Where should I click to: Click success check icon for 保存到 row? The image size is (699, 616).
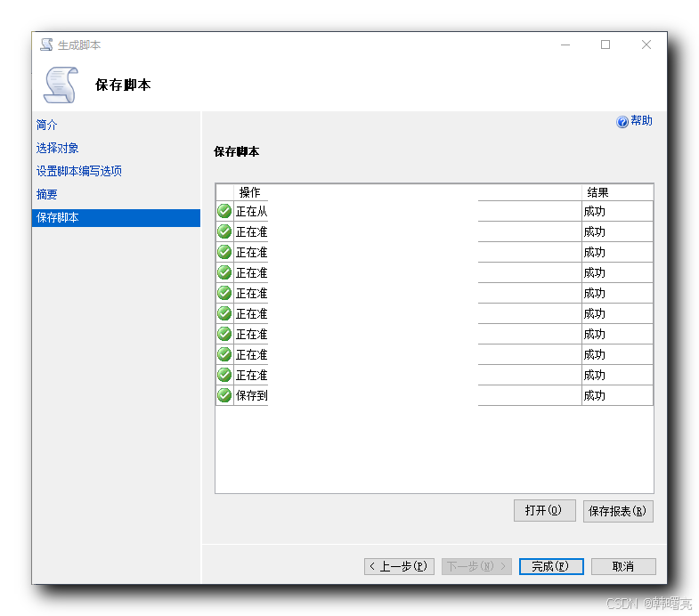pos(224,395)
